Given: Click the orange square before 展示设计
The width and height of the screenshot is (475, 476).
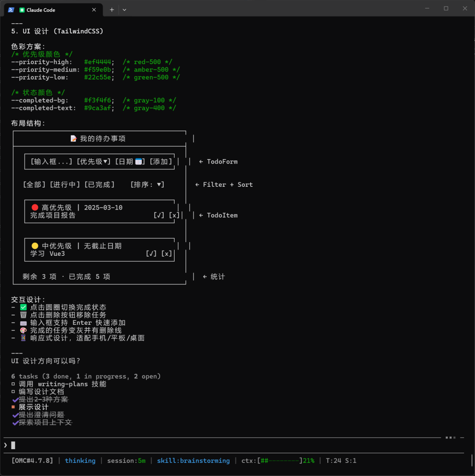Looking at the screenshot, I should coord(13,407).
